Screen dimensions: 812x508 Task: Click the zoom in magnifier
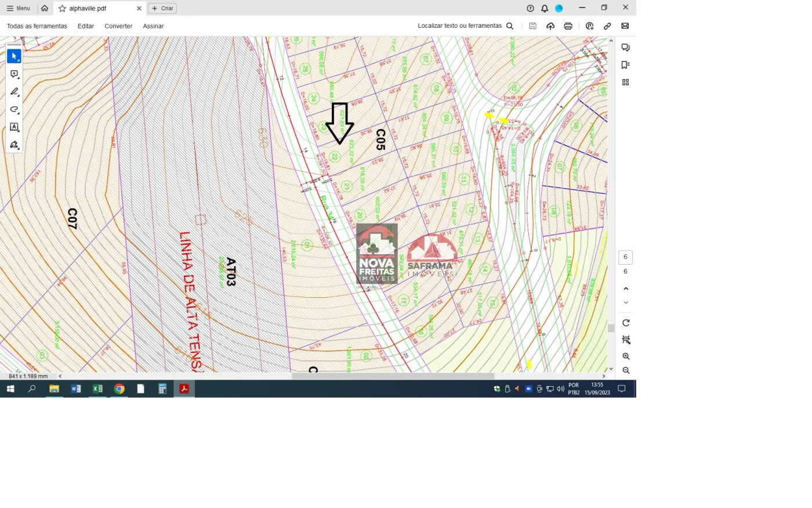(x=626, y=356)
